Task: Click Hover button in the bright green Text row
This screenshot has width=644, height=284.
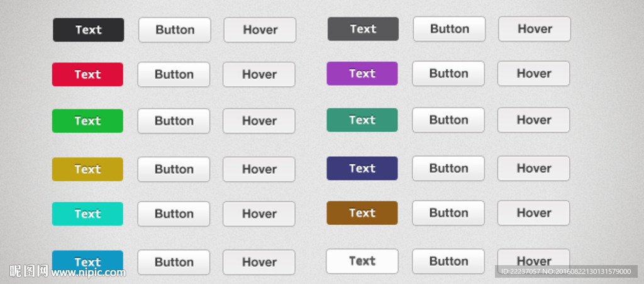Action: pos(259,121)
